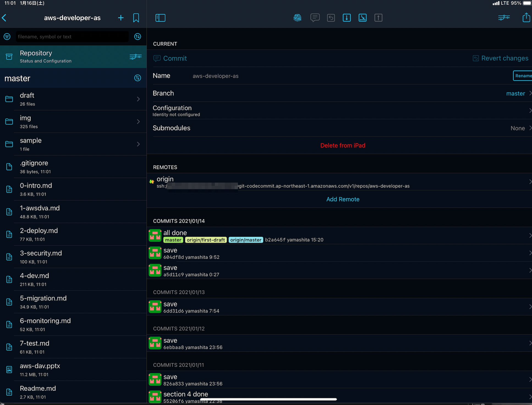532x405 pixels.
Task: Tap Add Remote link
Action: click(x=343, y=199)
